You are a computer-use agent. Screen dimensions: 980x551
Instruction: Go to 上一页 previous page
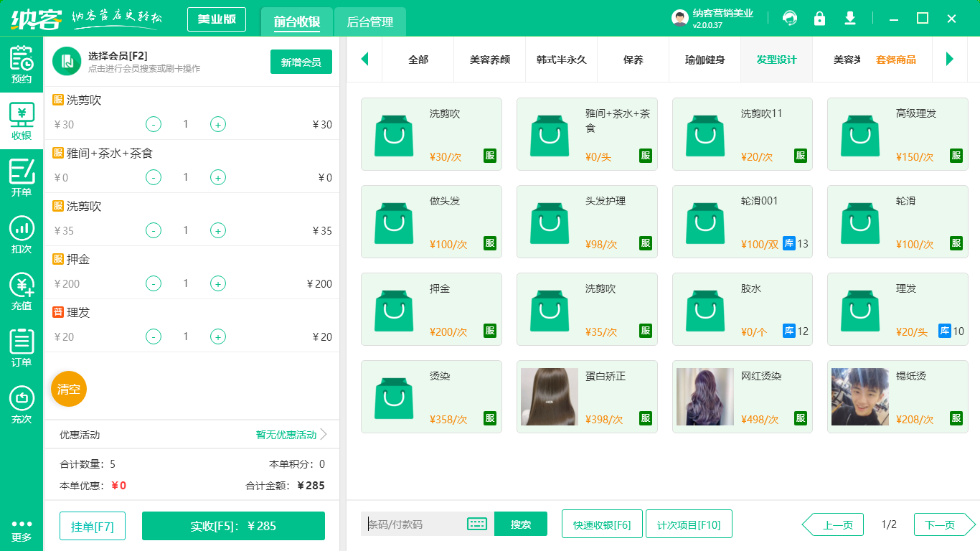(x=833, y=524)
